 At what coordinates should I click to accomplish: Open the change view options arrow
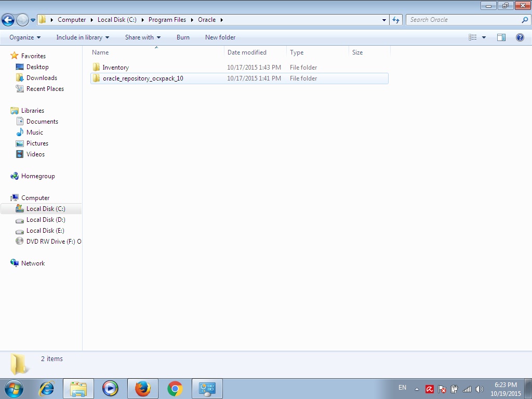[x=484, y=37]
